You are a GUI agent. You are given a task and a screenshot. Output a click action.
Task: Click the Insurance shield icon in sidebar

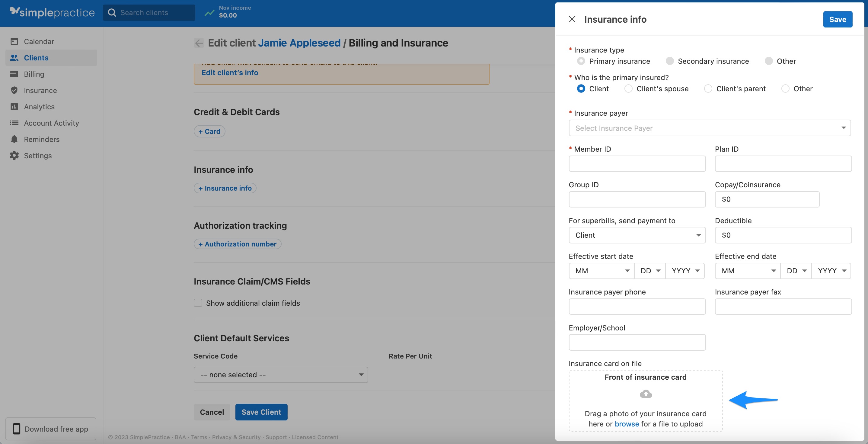click(x=14, y=90)
